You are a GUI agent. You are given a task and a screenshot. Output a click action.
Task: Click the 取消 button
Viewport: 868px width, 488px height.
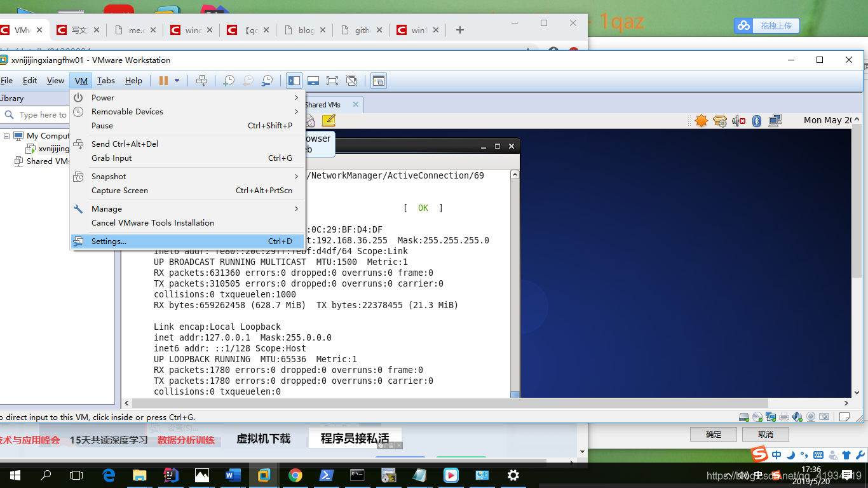pyautogui.click(x=766, y=435)
